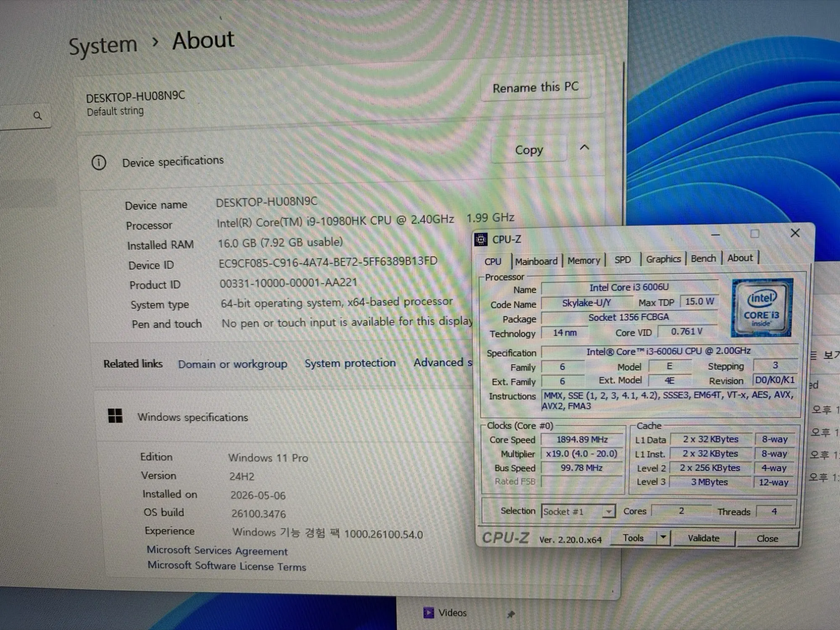Switch to the Mainboard tab
The height and width of the screenshot is (630, 840).
tap(536, 261)
